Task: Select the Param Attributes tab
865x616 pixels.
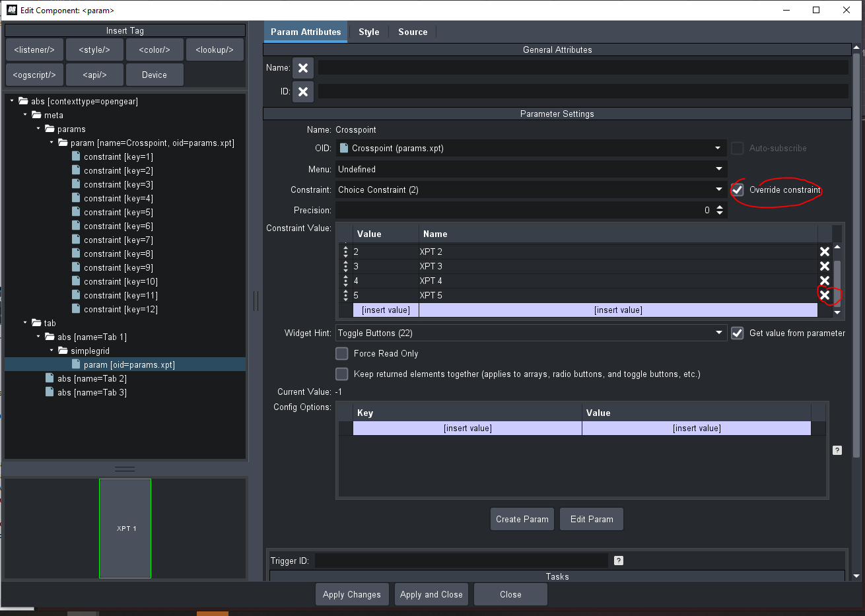Action: [x=306, y=32]
